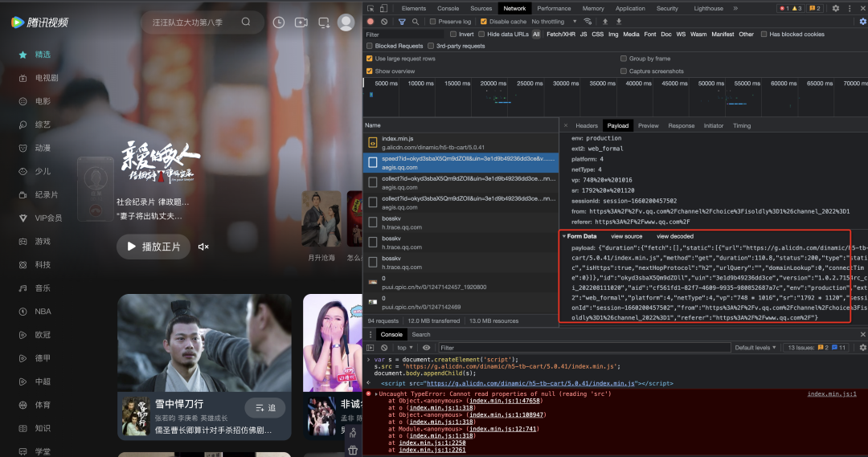Open the No throttling dropdown
The image size is (868, 457).
tap(554, 22)
